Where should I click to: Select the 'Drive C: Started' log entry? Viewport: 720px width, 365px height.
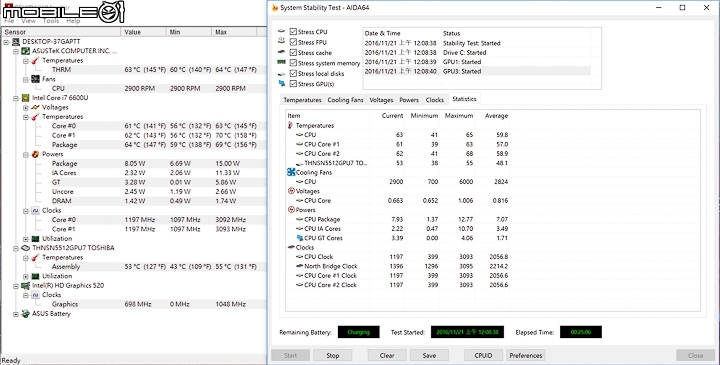tap(477, 52)
